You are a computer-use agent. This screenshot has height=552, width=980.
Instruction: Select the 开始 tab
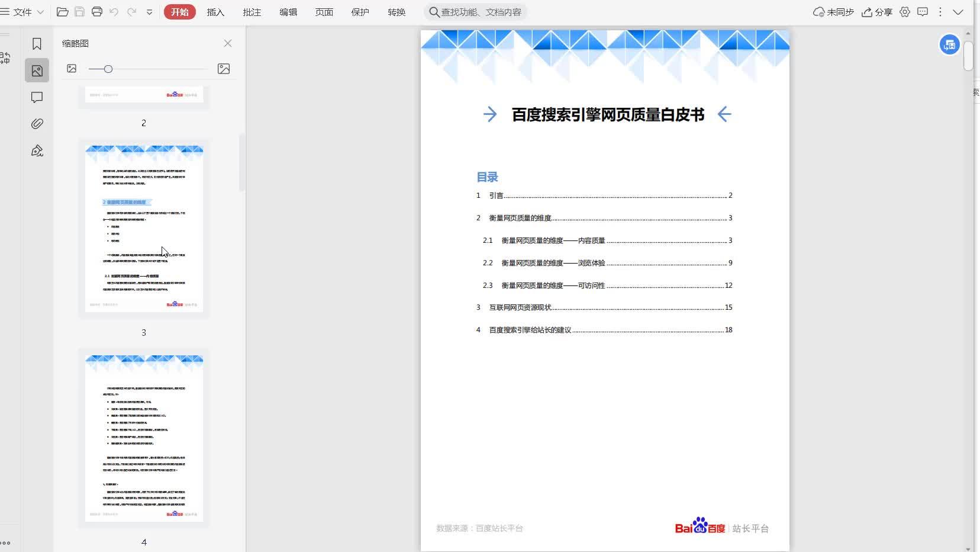click(180, 12)
